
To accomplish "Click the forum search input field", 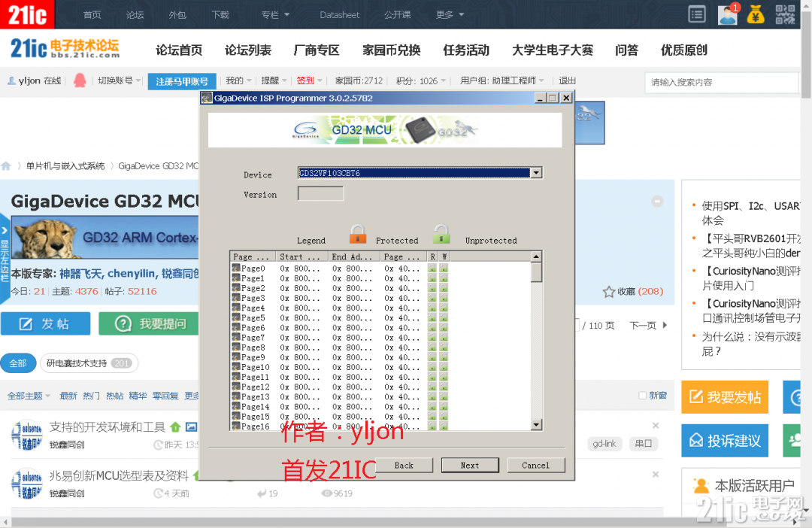I will (x=721, y=82).
